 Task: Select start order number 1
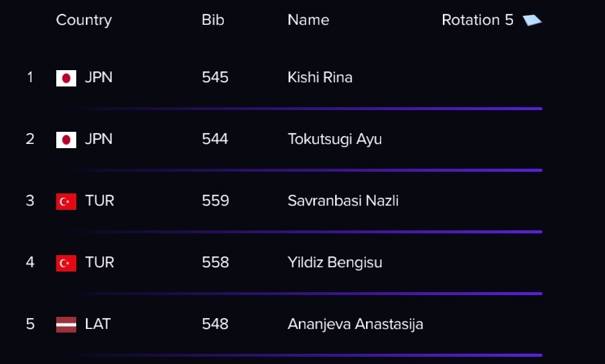point(30,77)
